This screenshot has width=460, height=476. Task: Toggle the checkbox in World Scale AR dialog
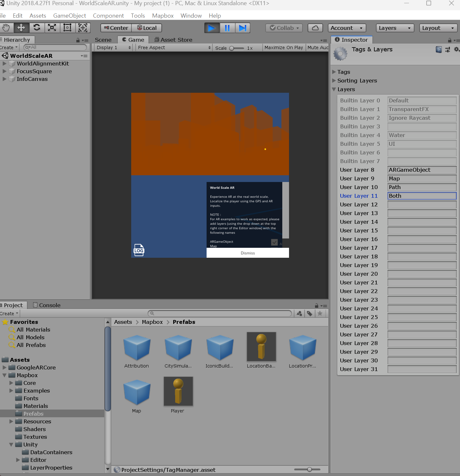coord(274,242)
